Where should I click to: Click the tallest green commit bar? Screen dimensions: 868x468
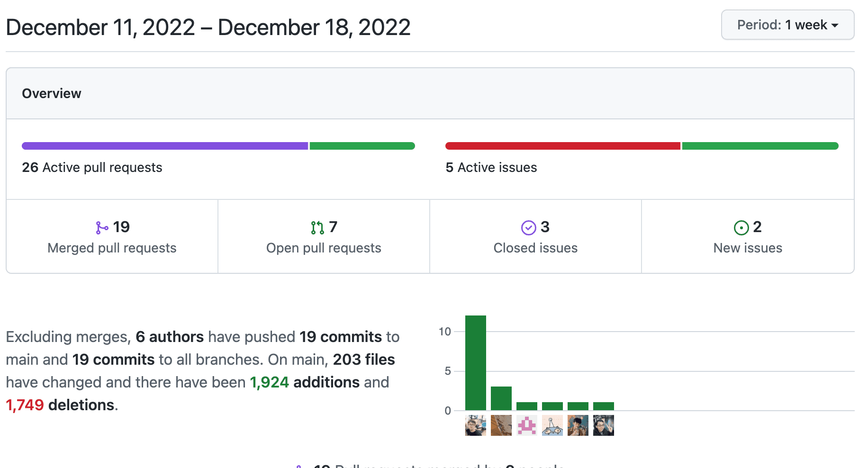[476, 363]
